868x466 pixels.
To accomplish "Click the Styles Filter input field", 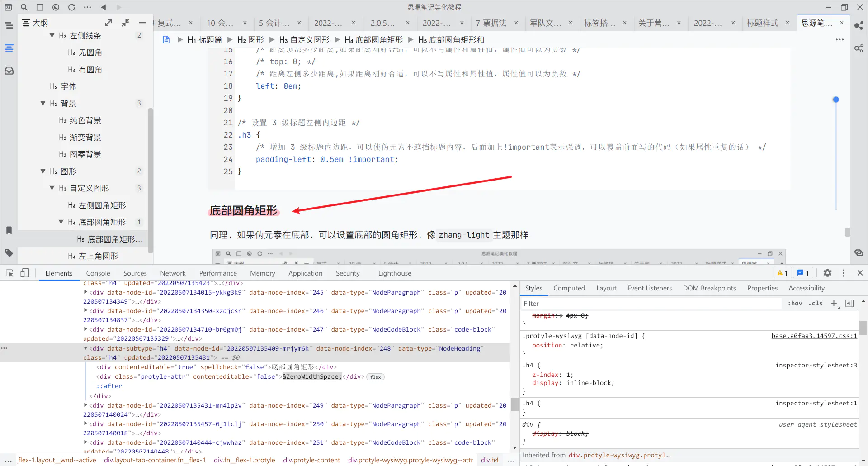I will [651, 304].
